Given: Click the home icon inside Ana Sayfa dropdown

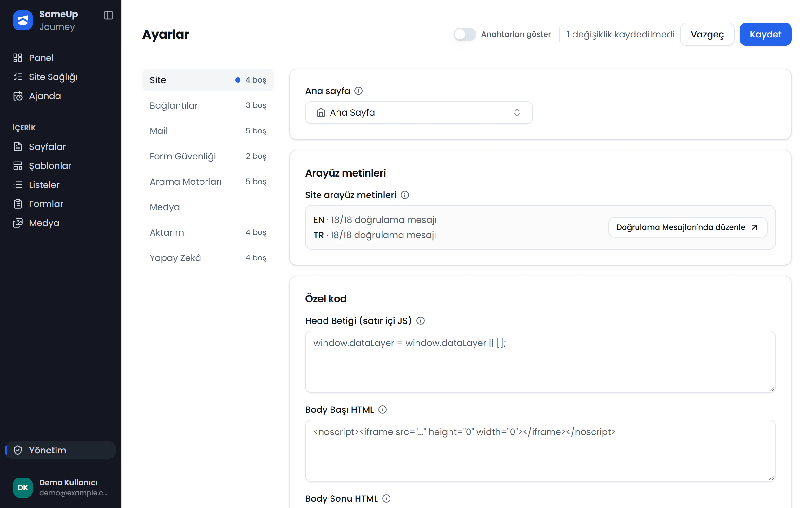Looking at the screenshot, I should 321,112.
